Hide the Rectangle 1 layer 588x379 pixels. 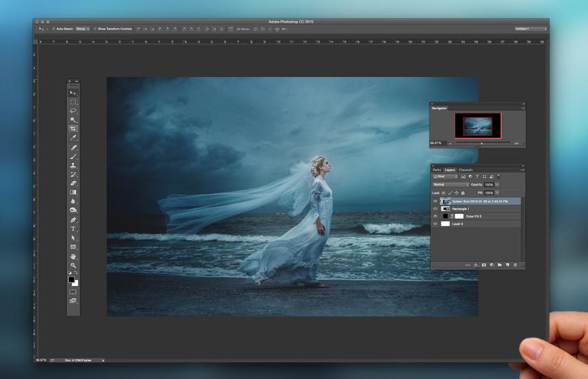[x=435, y=208]
